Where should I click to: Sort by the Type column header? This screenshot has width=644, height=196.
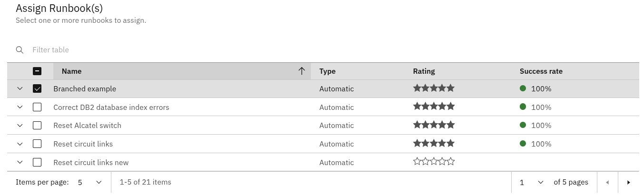pos(327,71)
